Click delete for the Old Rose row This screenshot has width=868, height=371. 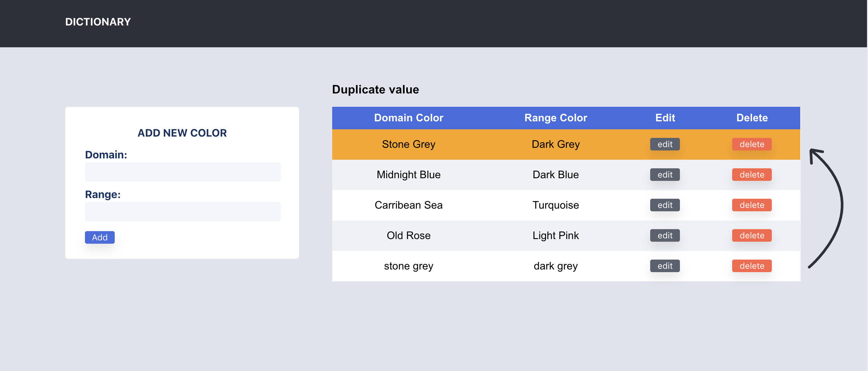coord(752,235)
